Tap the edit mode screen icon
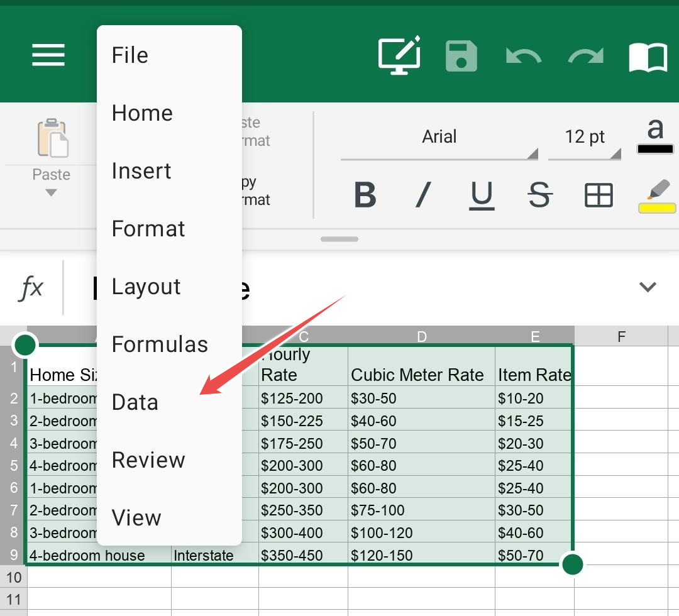Screen dimensions: 679x616 [399, 55]
